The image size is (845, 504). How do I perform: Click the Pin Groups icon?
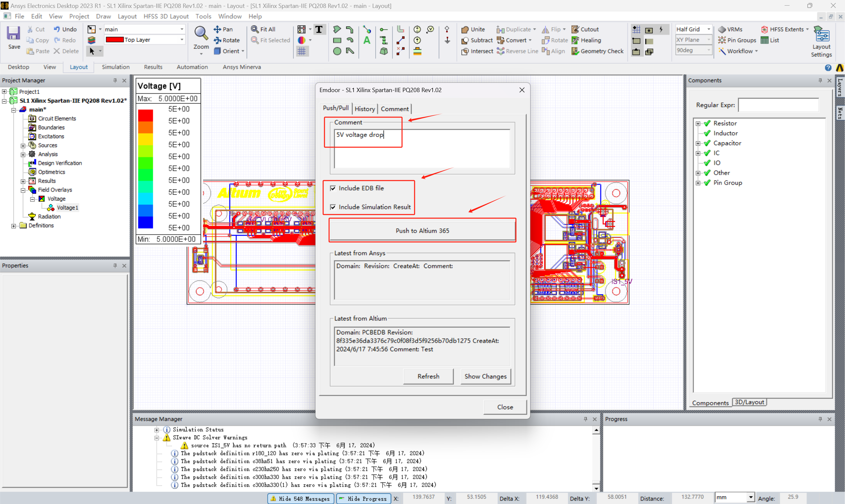click(722, 40)
